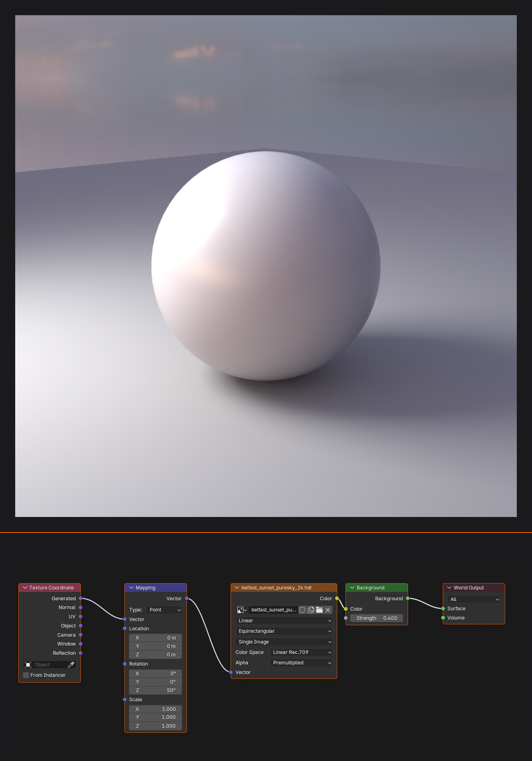Click the Rotation X field in Mapping

pyautogui.click(x=155, y=673)
